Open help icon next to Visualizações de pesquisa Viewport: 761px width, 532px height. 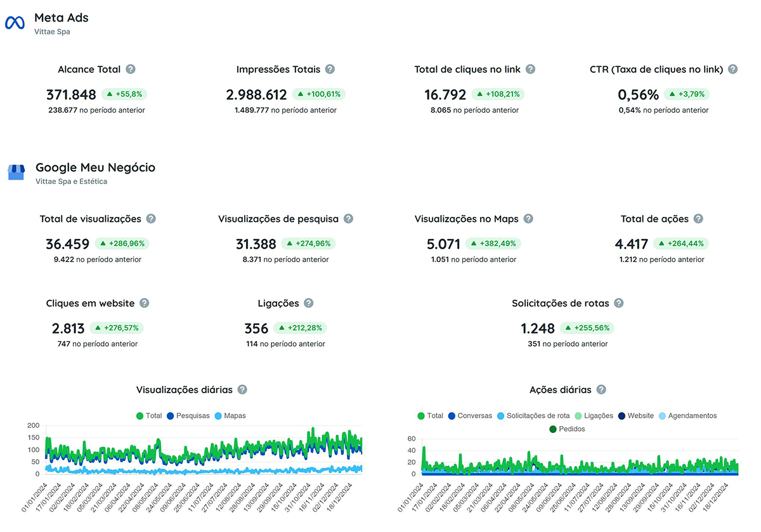click(349, 219)
